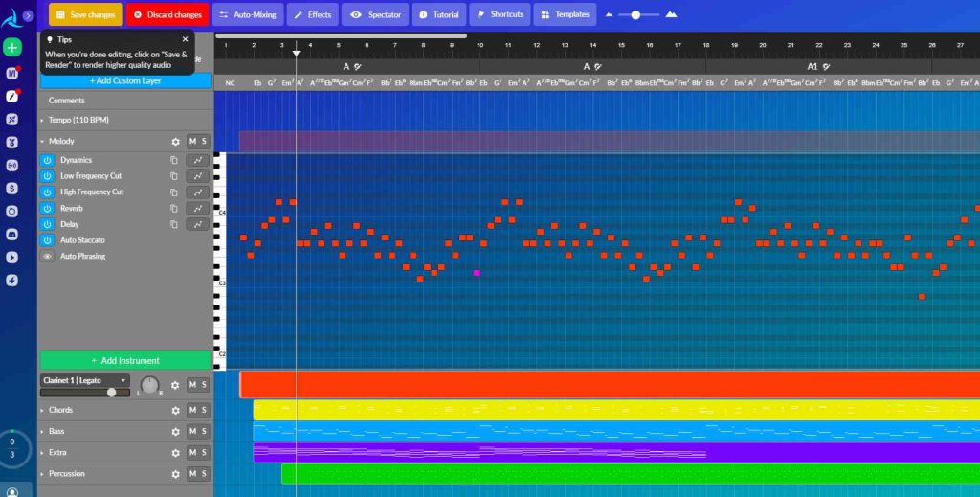This screenshot has height=497, width=980.
Task: Adjust the zoom slider in top toolbar
Action: coord(635,15)
